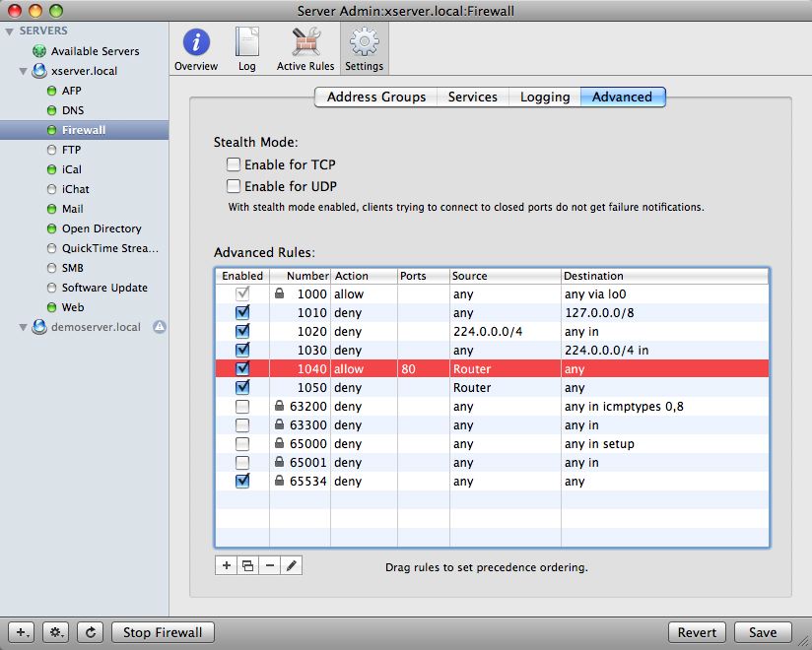Disable rule 1050 checkbox
812x650 pixels.
242,387
